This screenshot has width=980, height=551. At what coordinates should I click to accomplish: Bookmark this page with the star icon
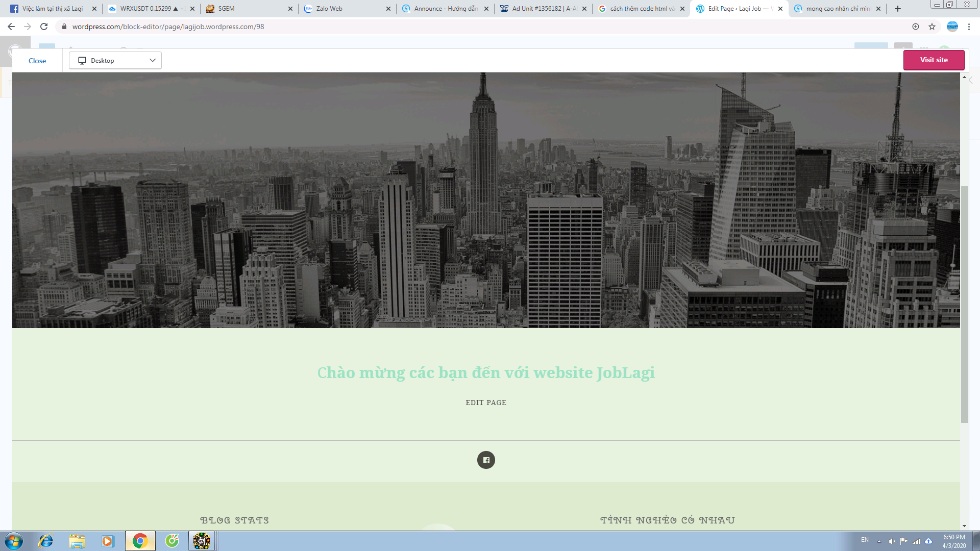click(932, 27)
